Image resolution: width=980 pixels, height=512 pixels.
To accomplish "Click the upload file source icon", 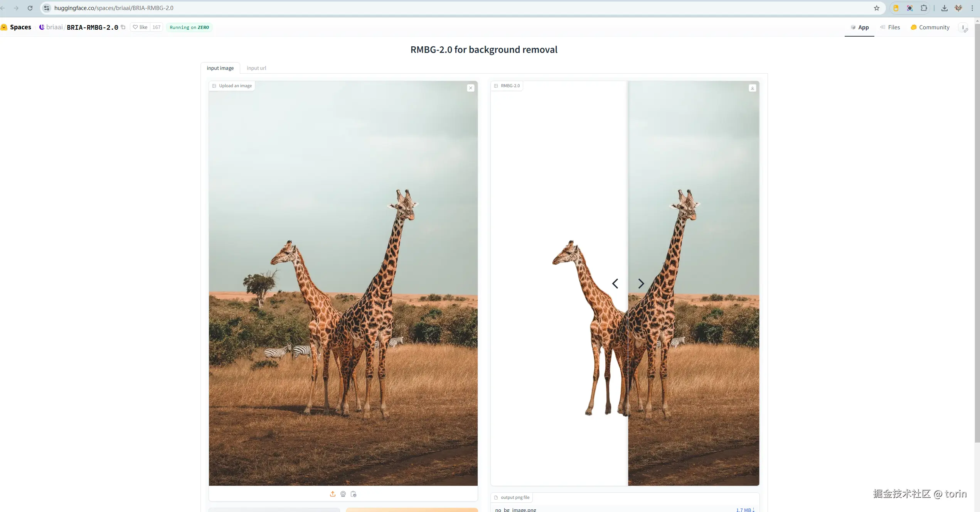I will point(333,494).
